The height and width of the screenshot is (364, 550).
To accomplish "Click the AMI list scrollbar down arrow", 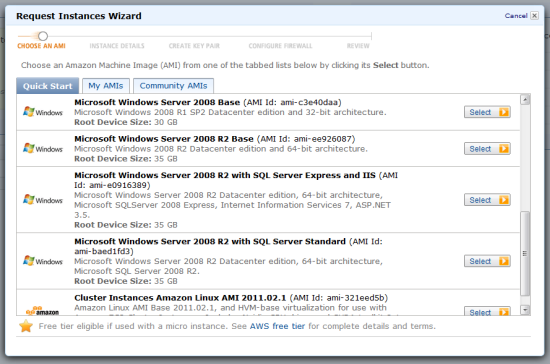I will [x=525, y=310].
